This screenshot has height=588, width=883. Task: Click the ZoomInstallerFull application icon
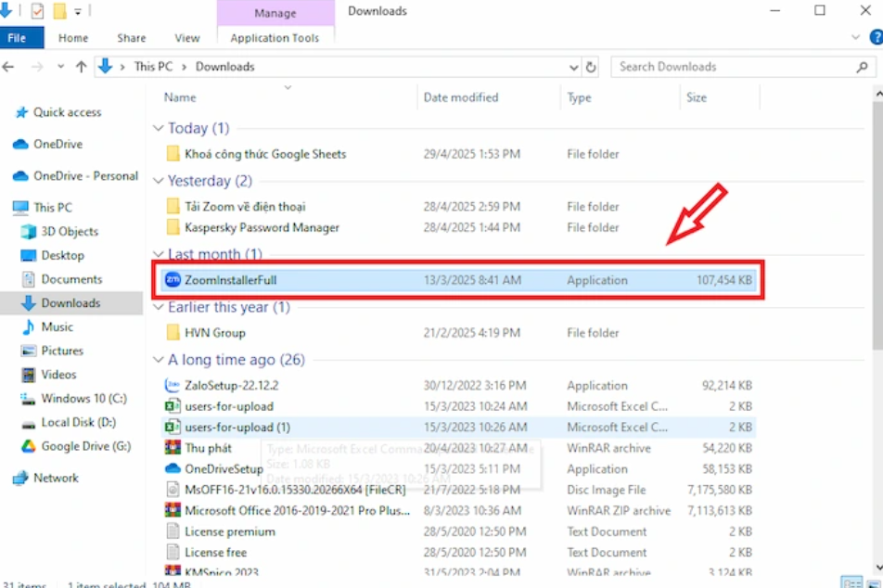173,280
